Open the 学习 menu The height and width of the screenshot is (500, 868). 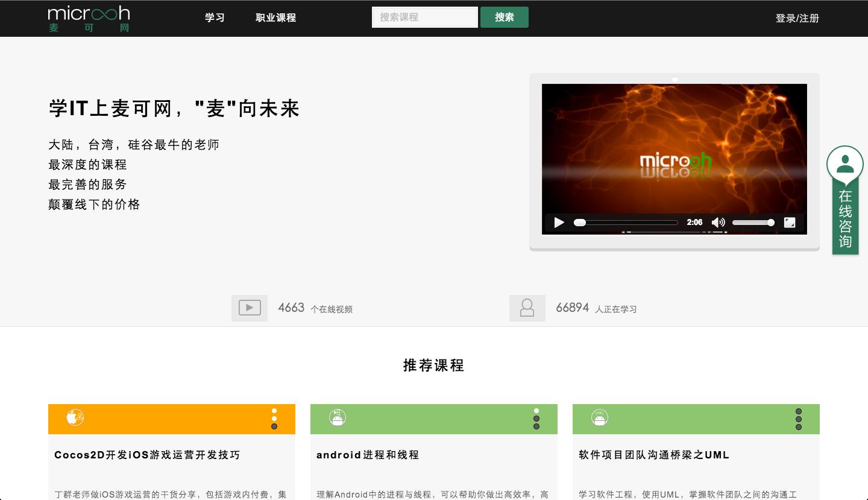(x=215, y=17)
